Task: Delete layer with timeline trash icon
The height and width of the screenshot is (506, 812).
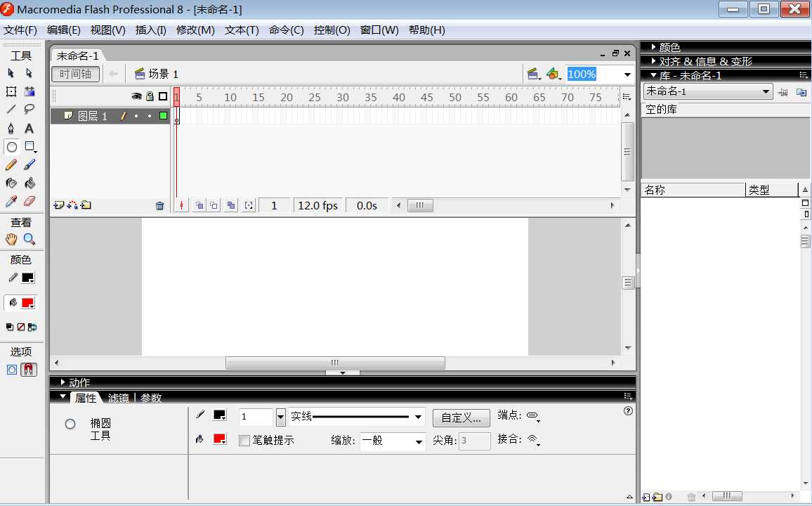Action: [160, 206]
